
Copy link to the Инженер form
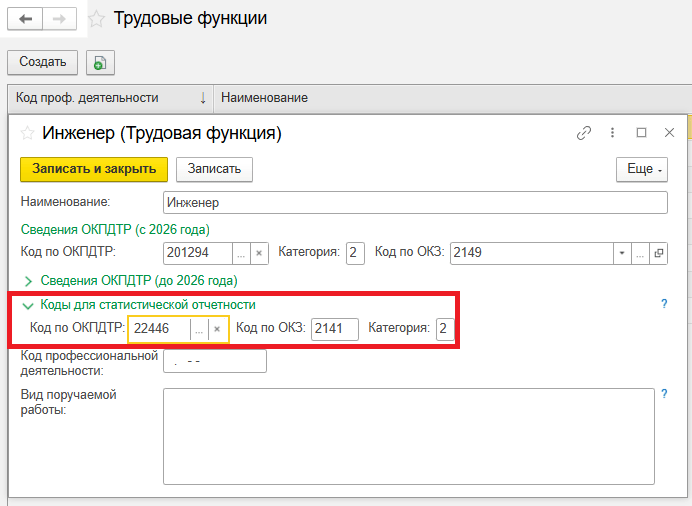[584, 133]
